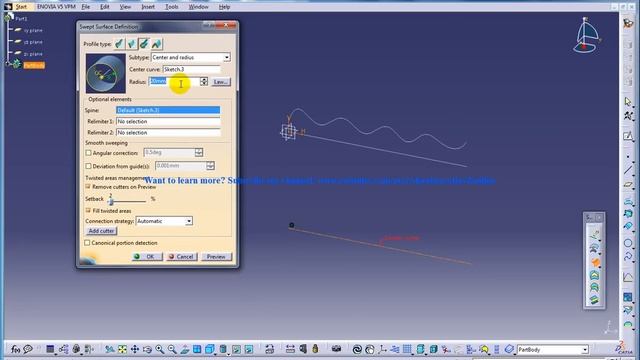Click the Center curve field Sketch.3

coord(191,69)
